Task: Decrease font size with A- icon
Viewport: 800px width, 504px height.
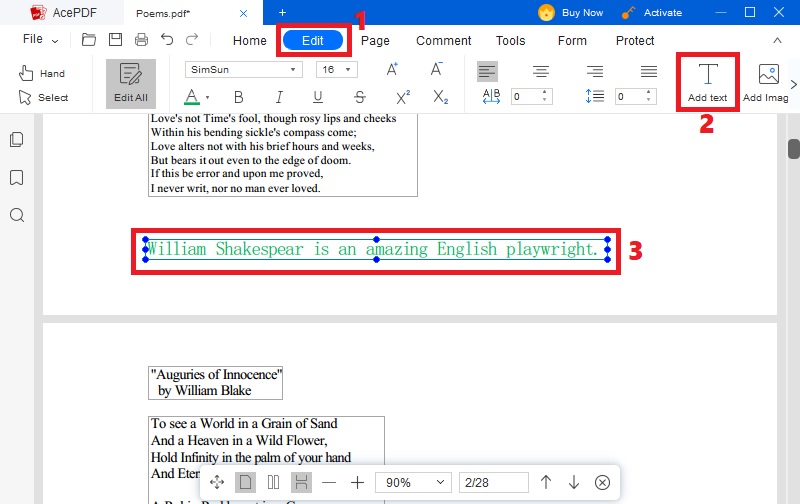Action: (436, 69)
